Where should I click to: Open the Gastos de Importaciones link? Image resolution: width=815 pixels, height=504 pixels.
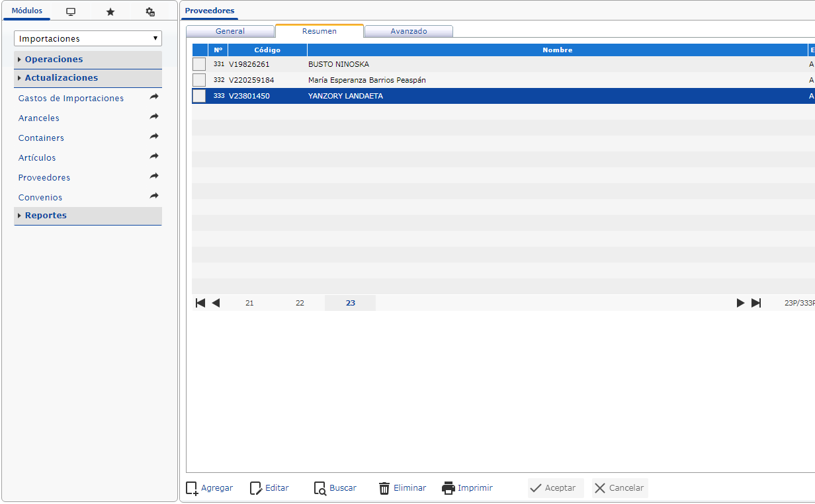click(x=71, y=99)
